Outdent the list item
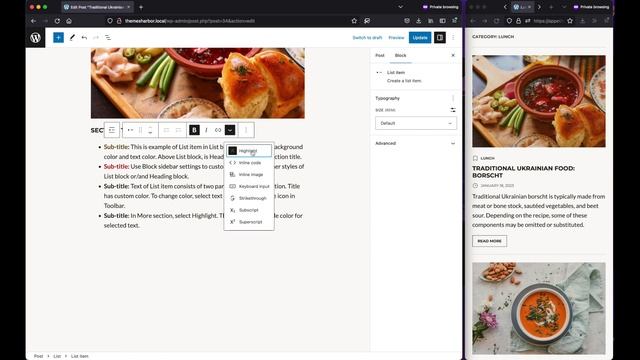The image size is (640, 360). [166, 130]
